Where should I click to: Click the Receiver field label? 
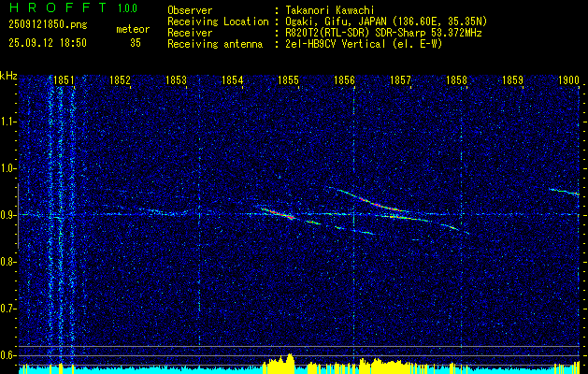190,33
